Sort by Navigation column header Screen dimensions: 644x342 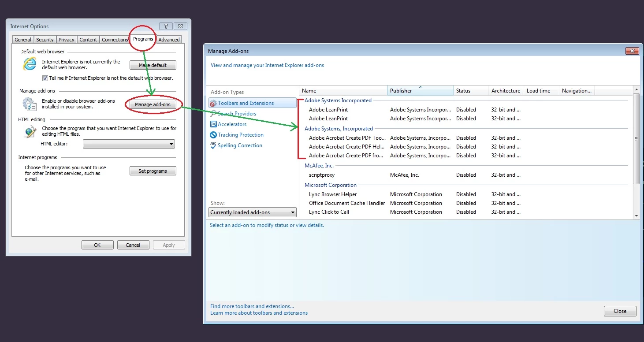(x=577, y=91)
